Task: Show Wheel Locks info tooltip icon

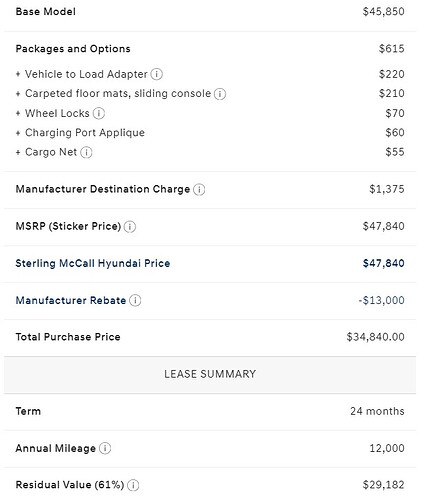Action: tap(99, 113)
